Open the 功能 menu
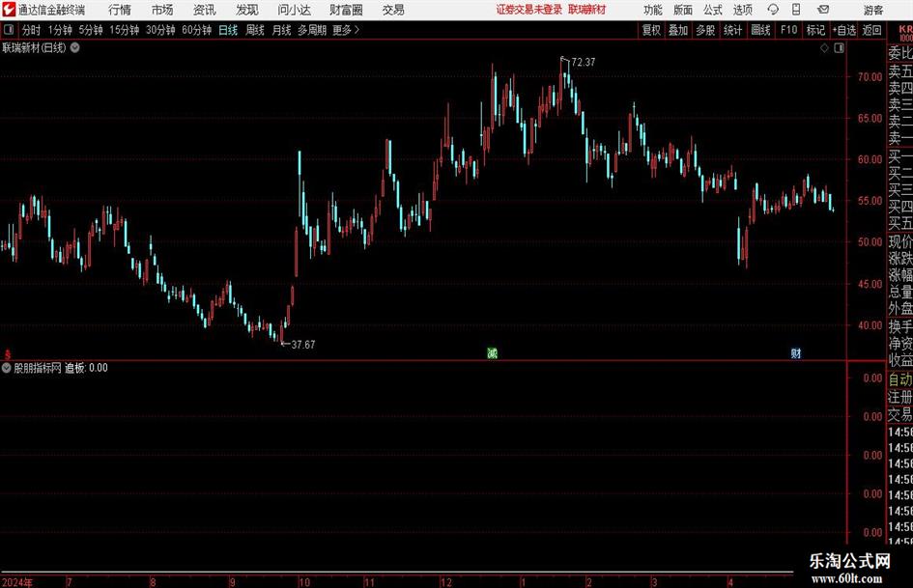 click(653, 10)
